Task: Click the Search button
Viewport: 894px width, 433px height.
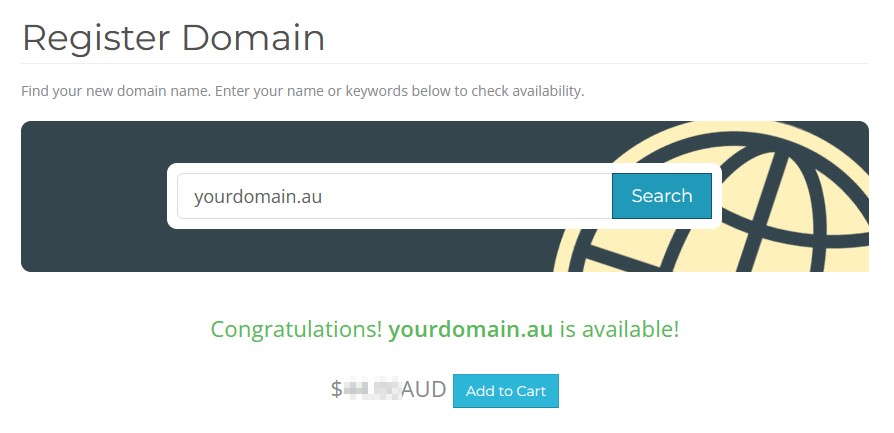Action: pos(661,196)
